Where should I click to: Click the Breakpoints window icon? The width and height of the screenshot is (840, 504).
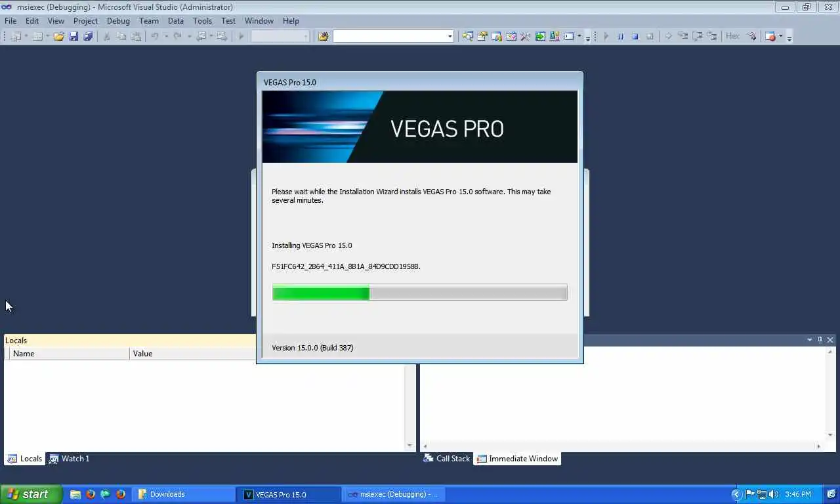pyautogui.click(x=770, y=36)
